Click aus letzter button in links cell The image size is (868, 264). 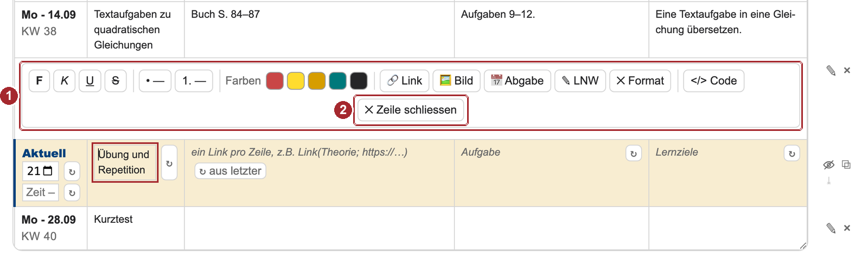click(231, 171)
